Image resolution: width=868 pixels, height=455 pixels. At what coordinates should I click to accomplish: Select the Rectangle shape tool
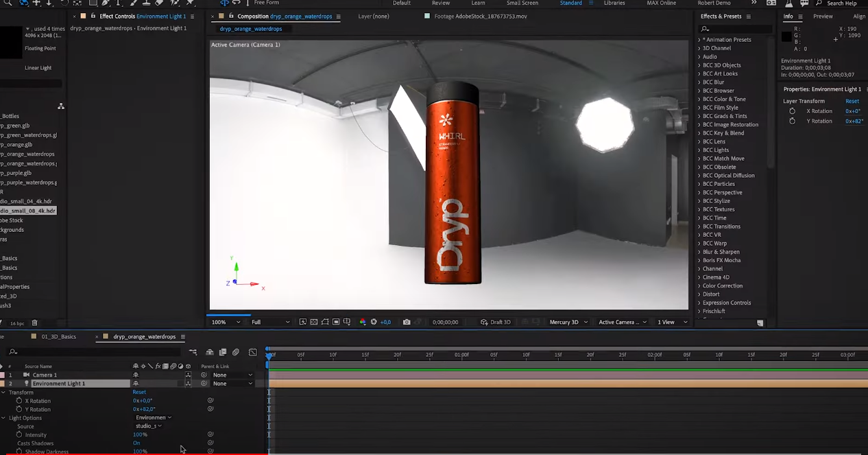(93, 3)
